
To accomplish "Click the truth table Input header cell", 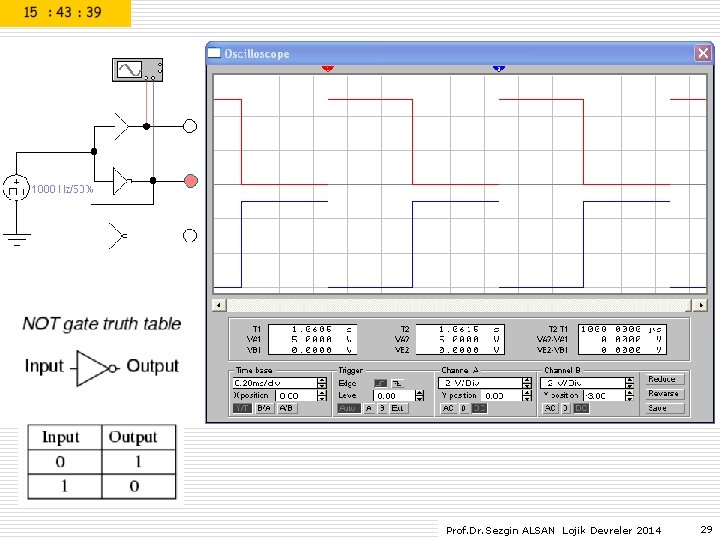I will (65, 437).
